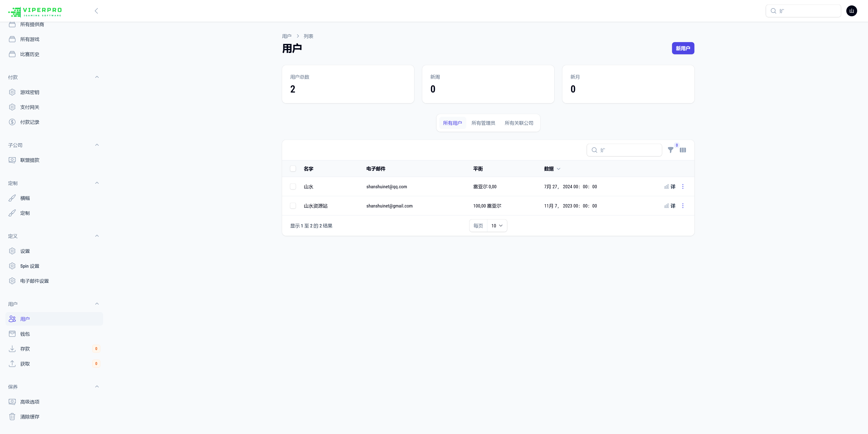
Task: Check the select-all checkbox in table header
Action: pos(293,168)
